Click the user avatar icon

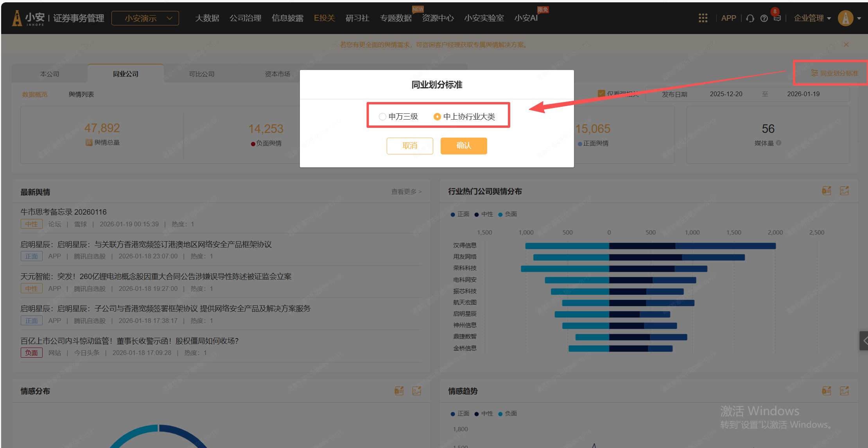pos(845,18)
